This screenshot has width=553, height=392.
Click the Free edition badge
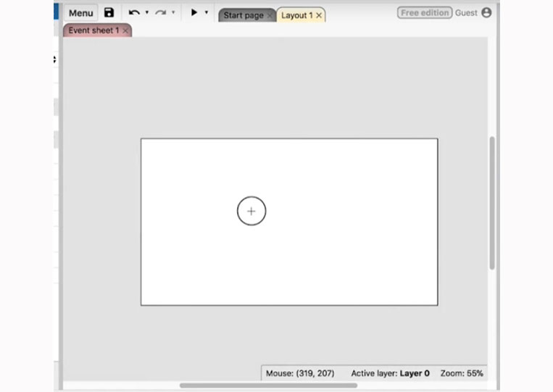click(x=425, y=13)
